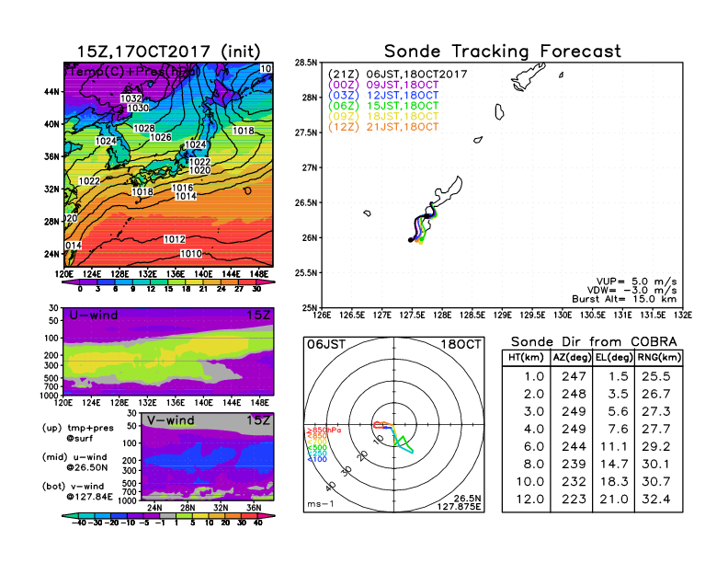Click the '26.5N 127.875E' hodograph location text

click(459, 502)
